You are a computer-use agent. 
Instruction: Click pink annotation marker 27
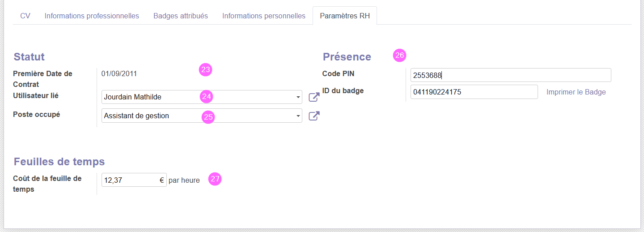click(x=216, y=179)
